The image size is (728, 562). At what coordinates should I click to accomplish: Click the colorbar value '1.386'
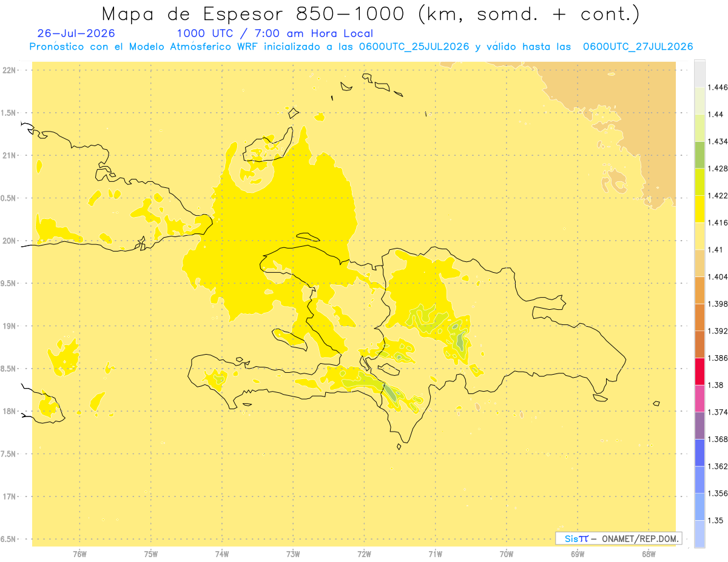pos(718,358)
